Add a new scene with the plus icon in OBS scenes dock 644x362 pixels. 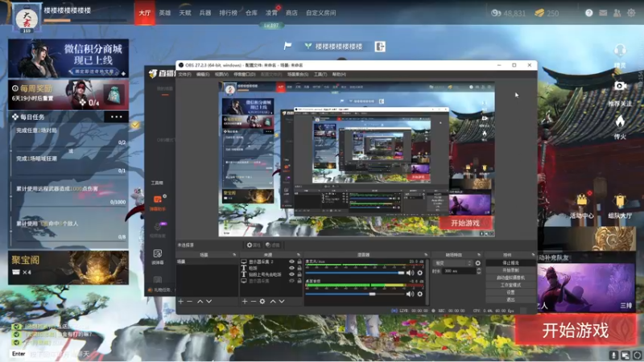pos(180,301)
